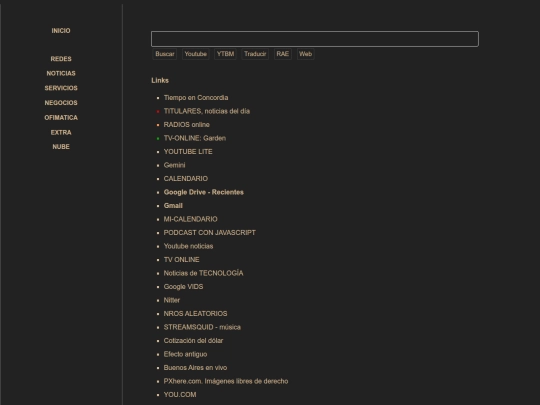Open Efecto antiguo link

[x=186, y=354]
